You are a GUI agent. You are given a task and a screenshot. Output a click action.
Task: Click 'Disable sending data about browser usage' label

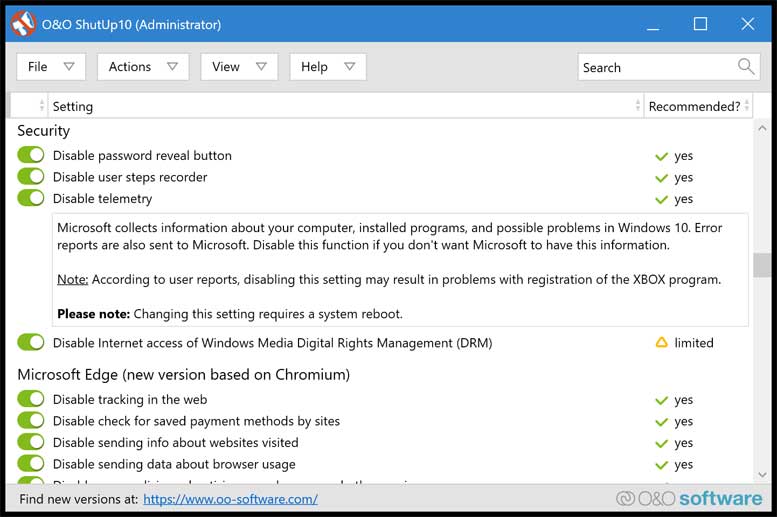tap(174, 464)
